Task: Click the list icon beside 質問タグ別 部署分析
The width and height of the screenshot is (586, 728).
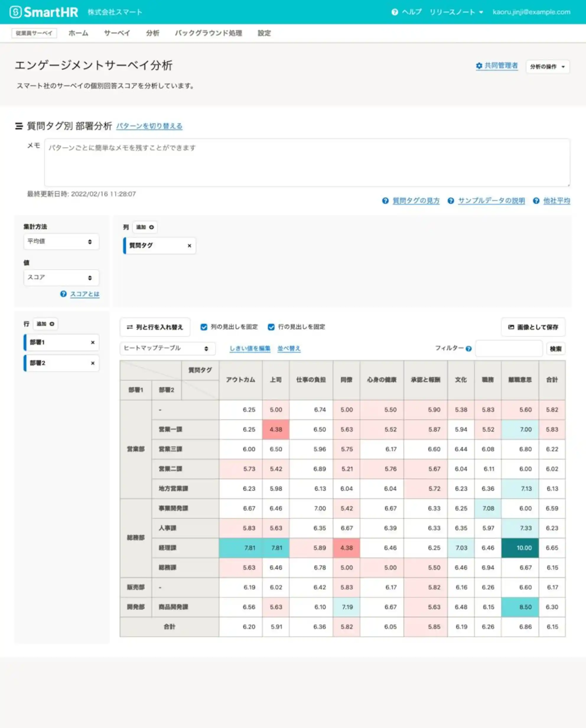Action: [x=19, y=126]
